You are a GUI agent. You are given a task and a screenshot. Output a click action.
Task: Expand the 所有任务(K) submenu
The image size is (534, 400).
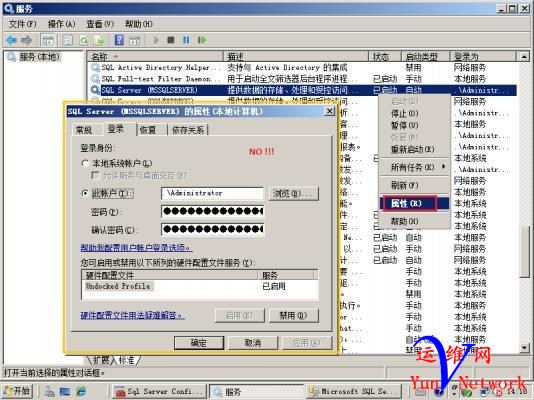coord(414,167)
